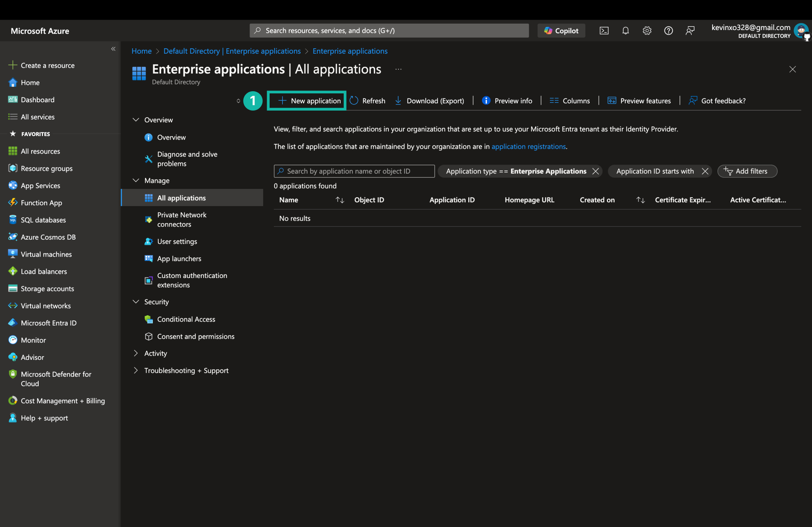
Task: Open feedback icon in top bar
Action: (690, 31)
